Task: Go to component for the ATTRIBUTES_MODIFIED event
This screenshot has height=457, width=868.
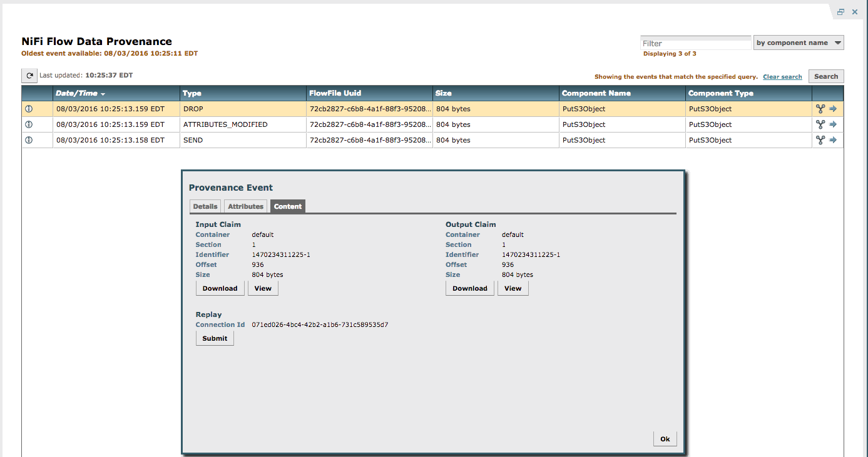Action: pos(834,124)
